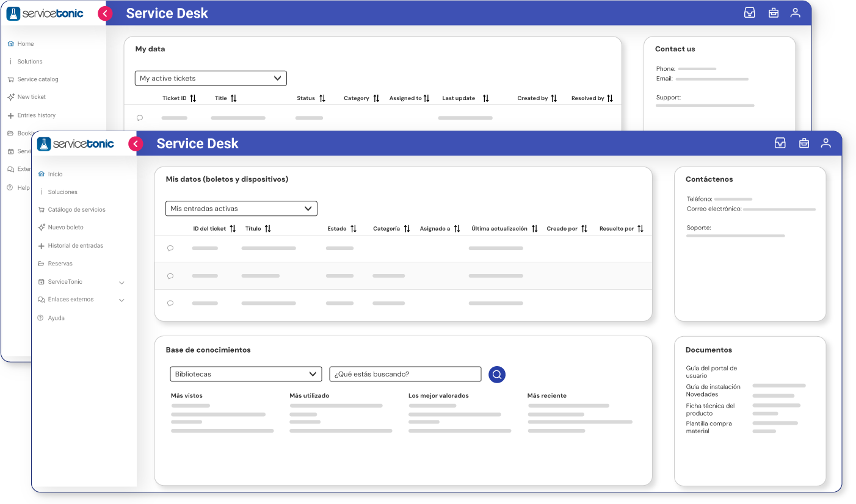Sort by Last update arrows in back window

tap(485, 98)
